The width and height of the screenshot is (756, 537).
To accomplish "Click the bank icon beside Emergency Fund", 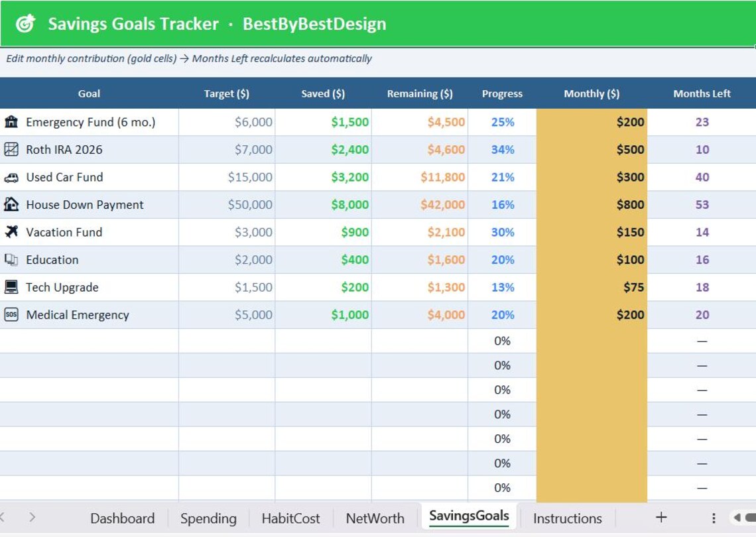I will point(11,121).
